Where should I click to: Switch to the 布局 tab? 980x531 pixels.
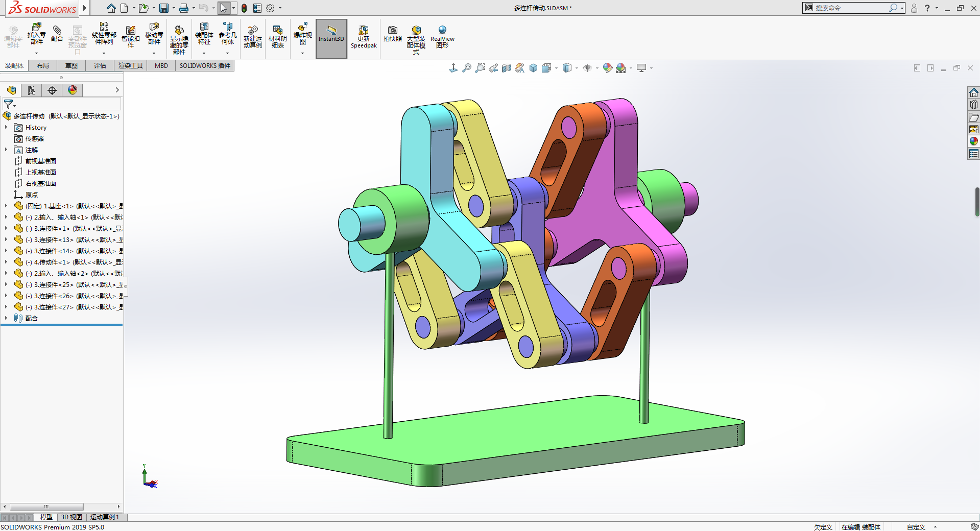[x=43, y=66]
